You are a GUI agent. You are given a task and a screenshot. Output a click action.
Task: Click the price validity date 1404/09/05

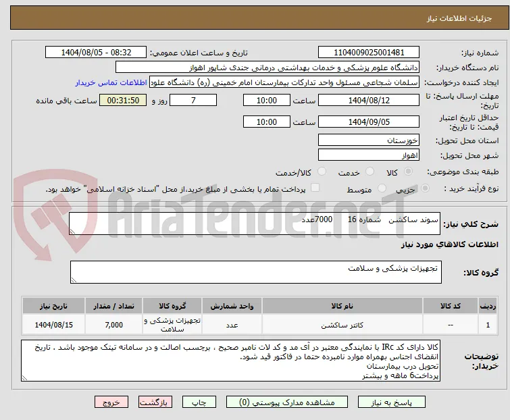[x=369, y=122]
